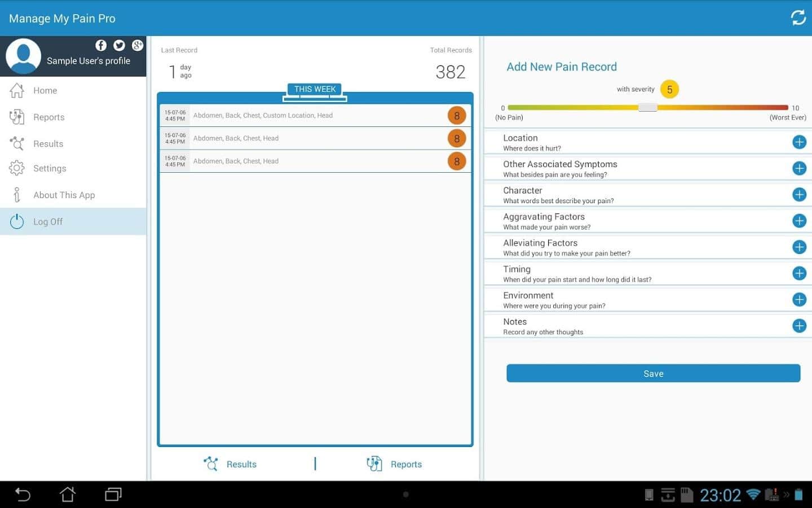Open the recent apps icon
The width and height of the screenshot is (812, 508).
(113, 494)
